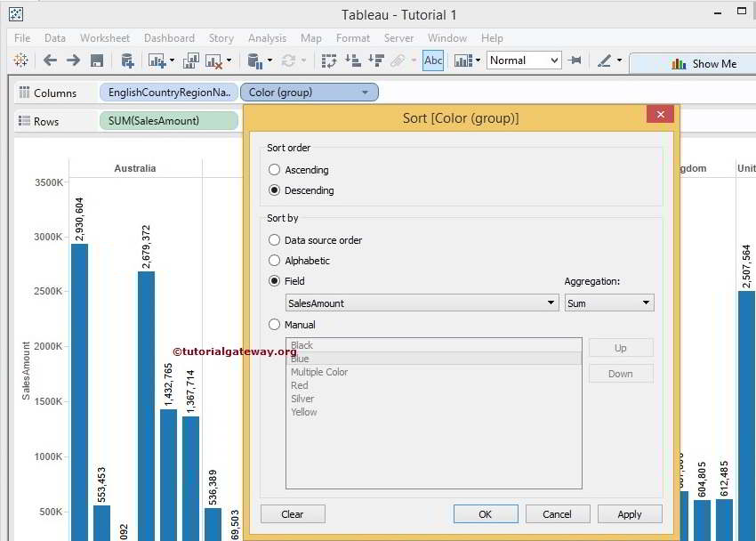
Task: Click the Save icon in toolbar
Action: point(97,61)
